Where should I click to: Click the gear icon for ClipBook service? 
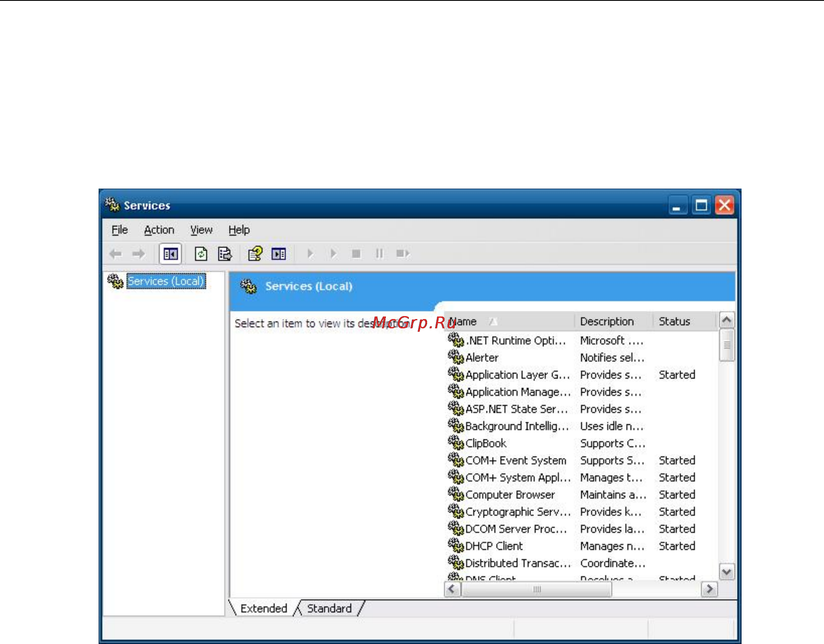pyautogui.click(x=456, y=443)
